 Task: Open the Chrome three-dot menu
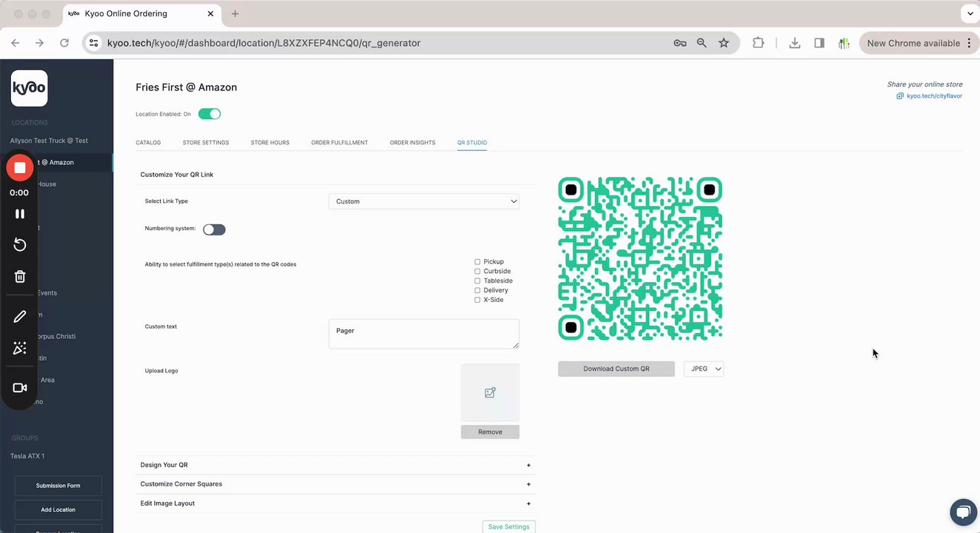coord(968,43)
